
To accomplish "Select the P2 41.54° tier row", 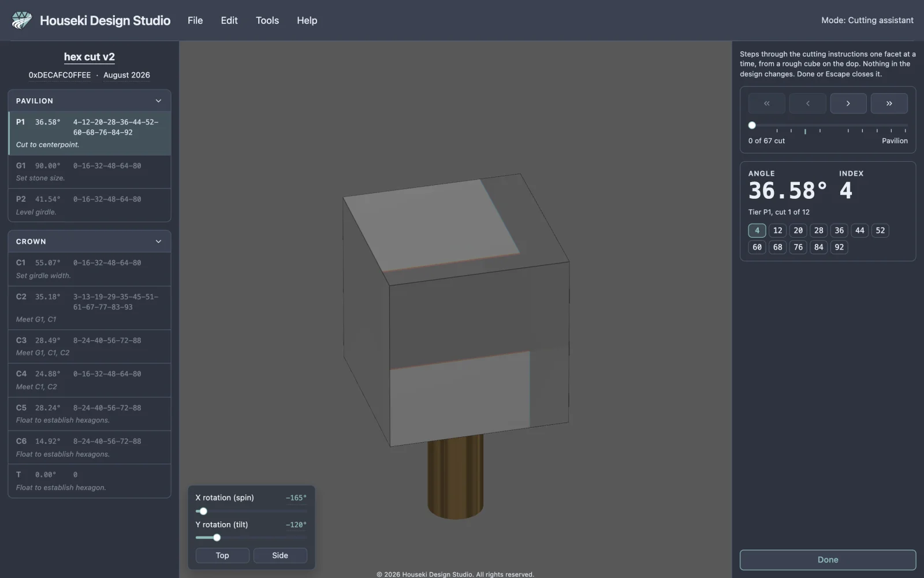I will pos(90,205).
